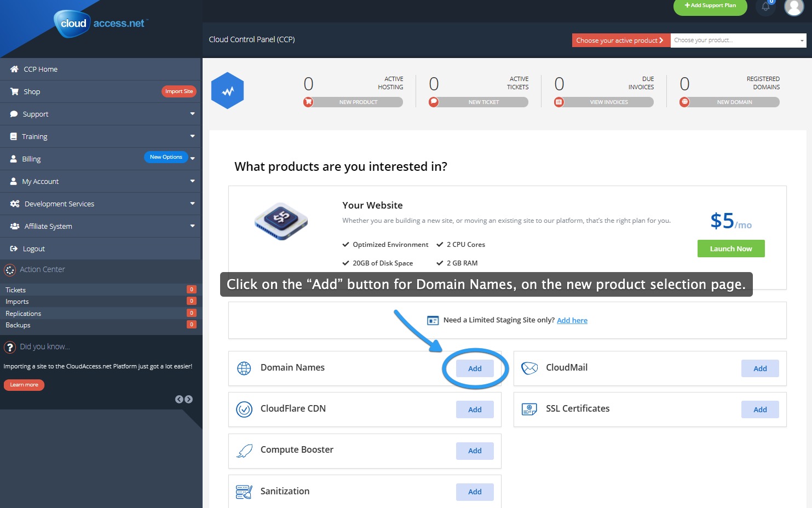The image size is (812, 508).
Task: Expand the Affiliate System menu arrow
Action: 192,226
